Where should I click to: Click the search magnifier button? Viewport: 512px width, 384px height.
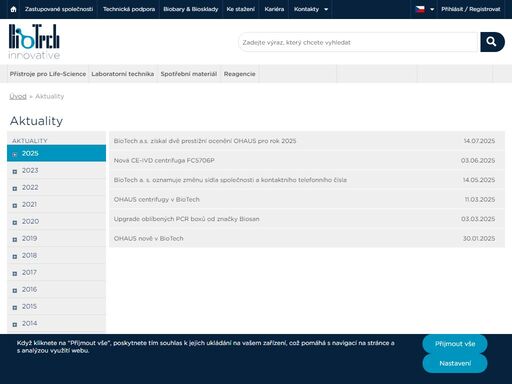[492, 42]
